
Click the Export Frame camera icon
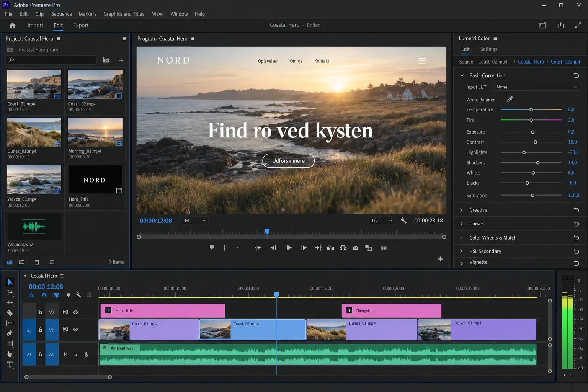click(x=356, y=248)
